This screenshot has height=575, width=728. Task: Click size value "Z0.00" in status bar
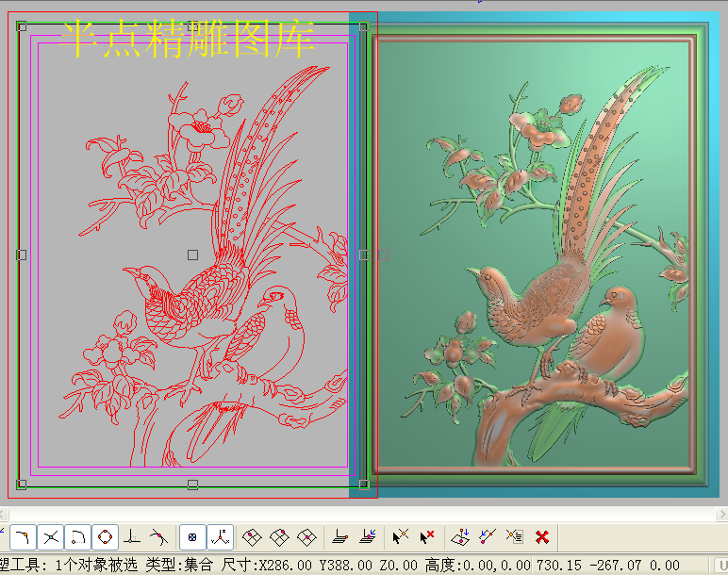(x=398, y=565)
